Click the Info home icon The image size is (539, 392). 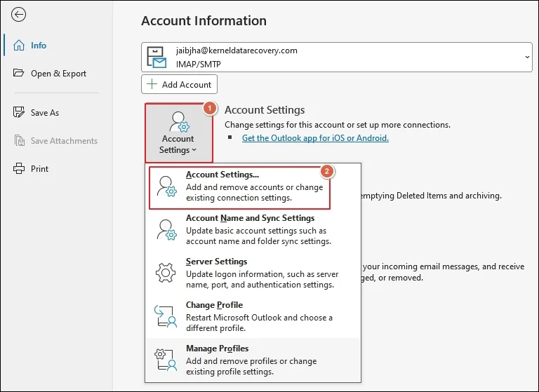[x=19, y=45]
